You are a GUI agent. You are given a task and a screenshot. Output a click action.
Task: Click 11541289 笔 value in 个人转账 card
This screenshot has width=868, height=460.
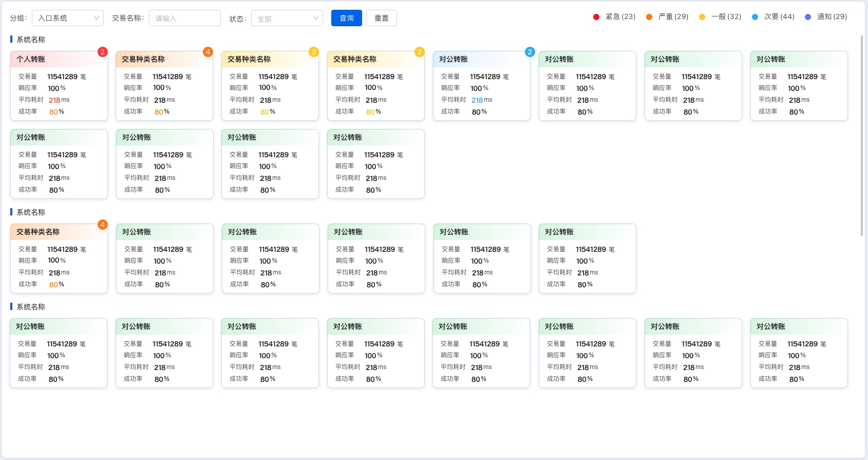pos(67,77)
